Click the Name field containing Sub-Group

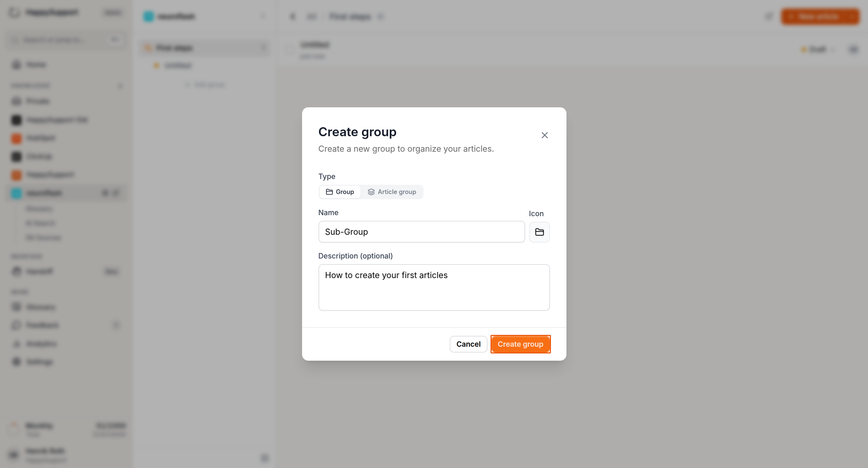(421, 232)
